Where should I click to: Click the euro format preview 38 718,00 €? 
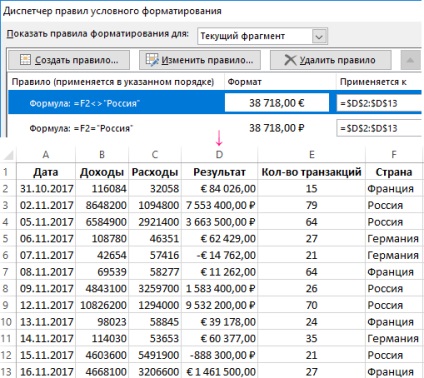[277, 103]
